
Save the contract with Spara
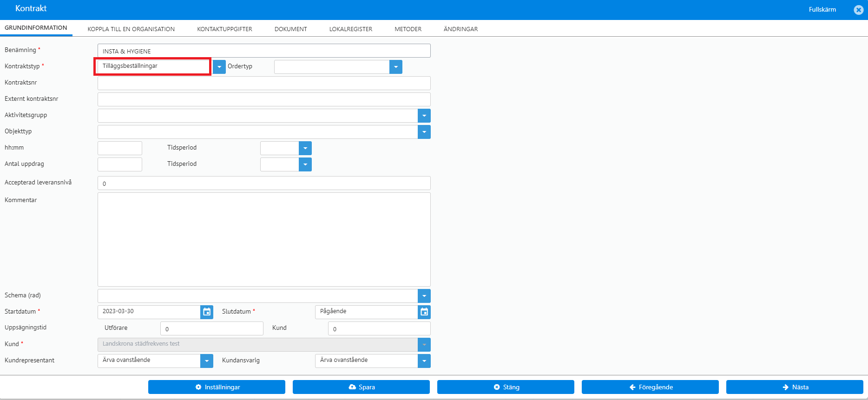point(361,387)
